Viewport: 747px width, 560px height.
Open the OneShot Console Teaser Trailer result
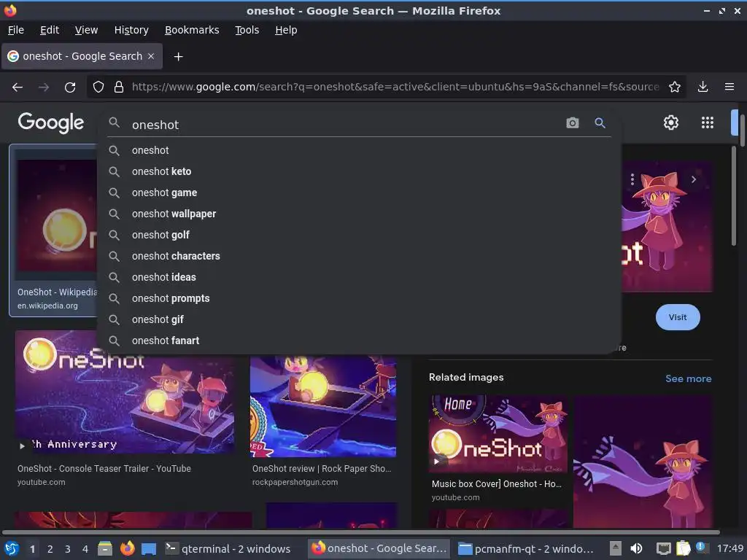pyautogui.click(x=104, y=469)
